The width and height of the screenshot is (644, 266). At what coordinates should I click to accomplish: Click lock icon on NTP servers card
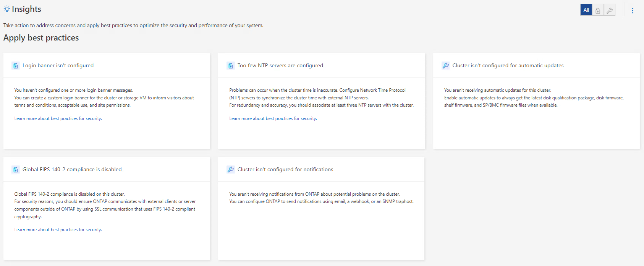(231, 66)
